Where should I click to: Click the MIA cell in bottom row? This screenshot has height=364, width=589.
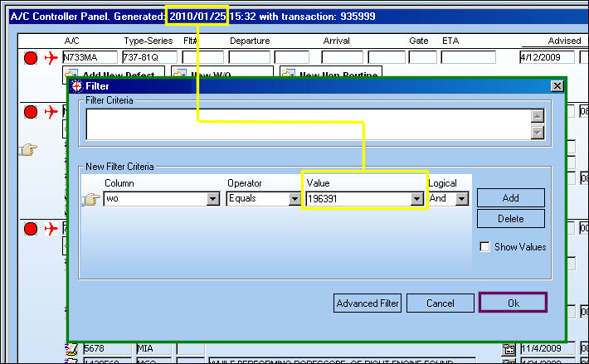tap(153, 348)
